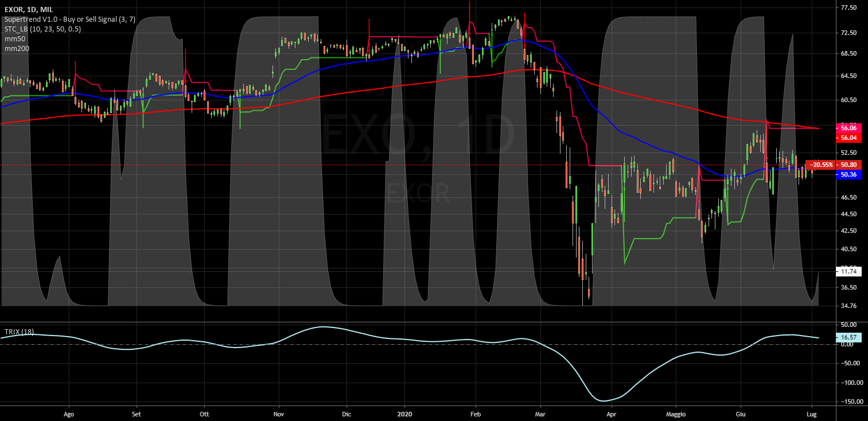Select the TRIX (18) pane label
The width and height of the screenshot is (868, 421).
click(19, 332)
